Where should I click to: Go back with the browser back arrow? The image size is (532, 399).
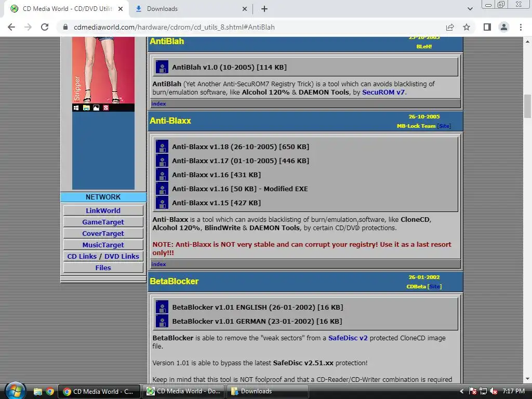click(11, 27)
